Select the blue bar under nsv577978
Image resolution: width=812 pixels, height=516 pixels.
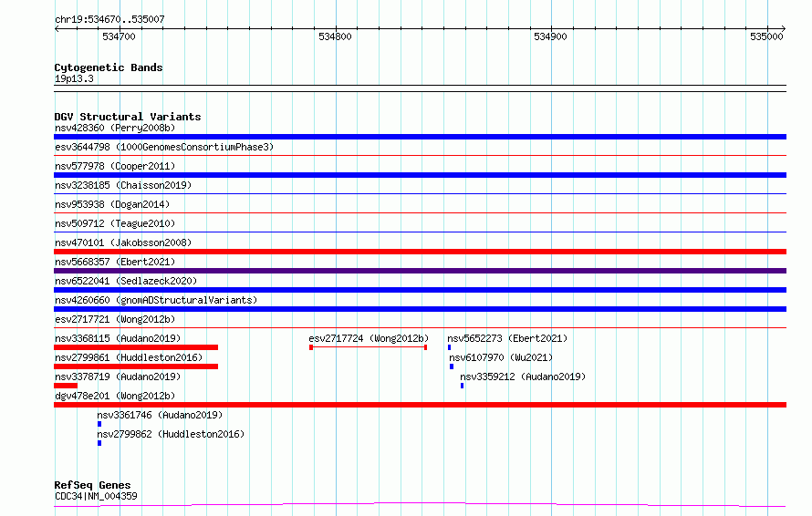(x=420, y=175)
